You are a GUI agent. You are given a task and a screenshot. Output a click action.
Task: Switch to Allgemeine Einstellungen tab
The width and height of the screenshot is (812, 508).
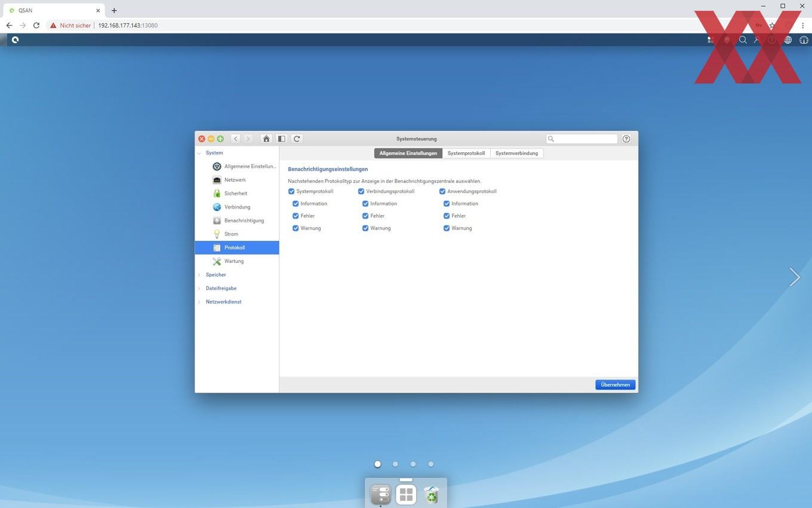[x=408, y=153]
